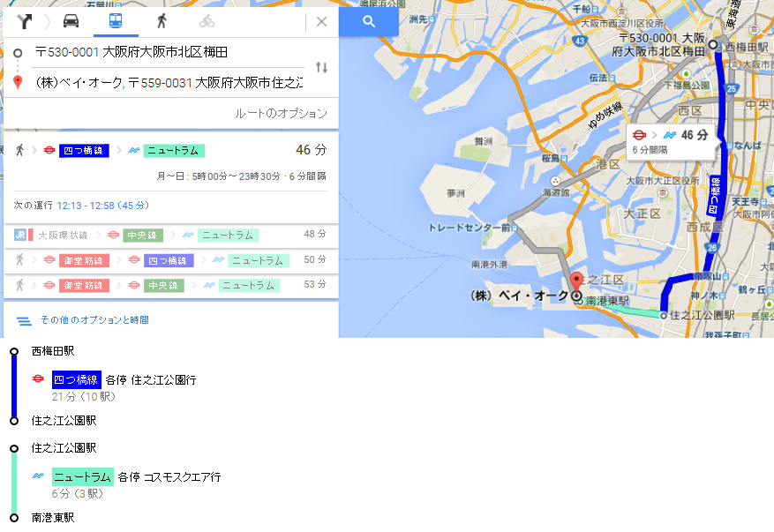Select the transit train travel mode

click(x=116, y=20)
